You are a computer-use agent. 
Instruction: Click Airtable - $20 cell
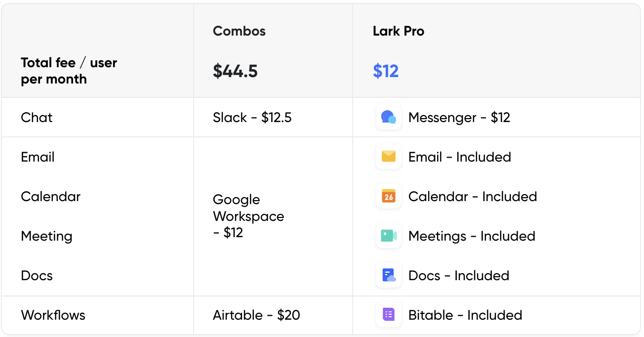point(256,315)
